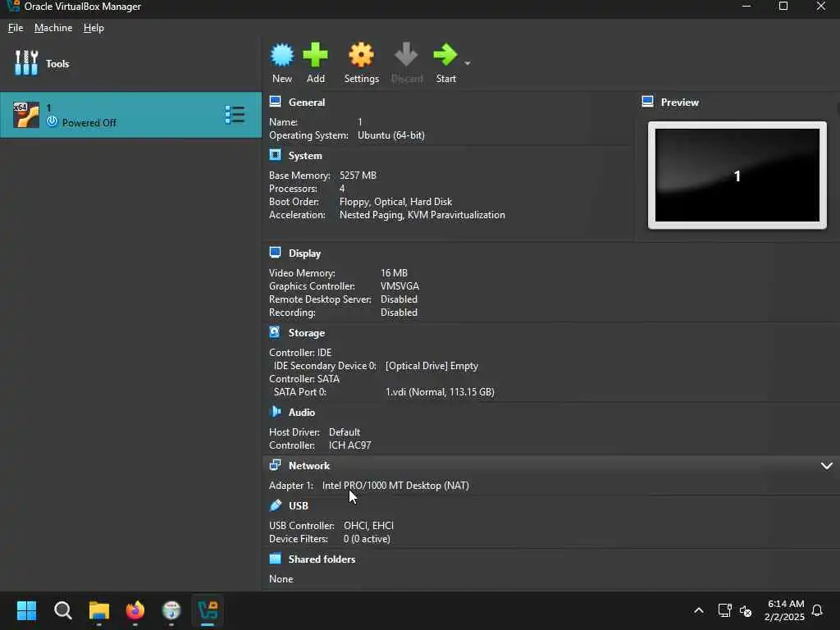Image resolution: width=840 pixels, height=630 pixels.
Task: Open the Machine menu
Action: pos(53,28)
